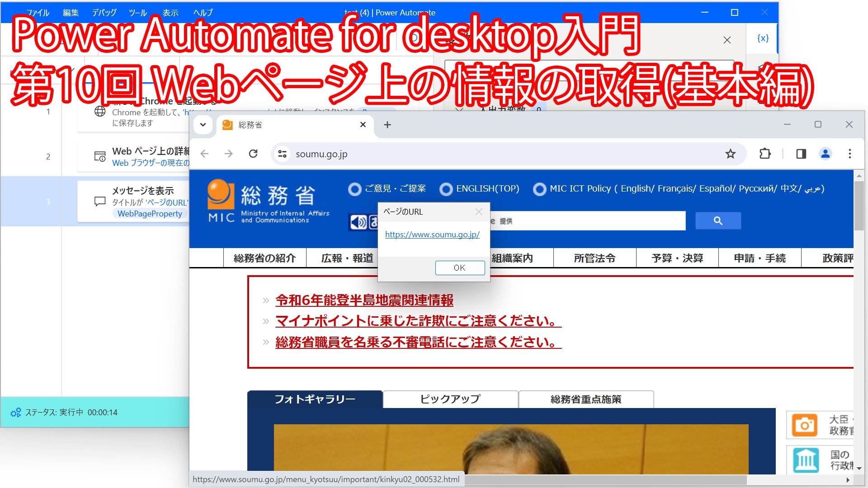Open the ヘルプ menu in Power Automate
The image size is (868, 488).
pos(203,13)
